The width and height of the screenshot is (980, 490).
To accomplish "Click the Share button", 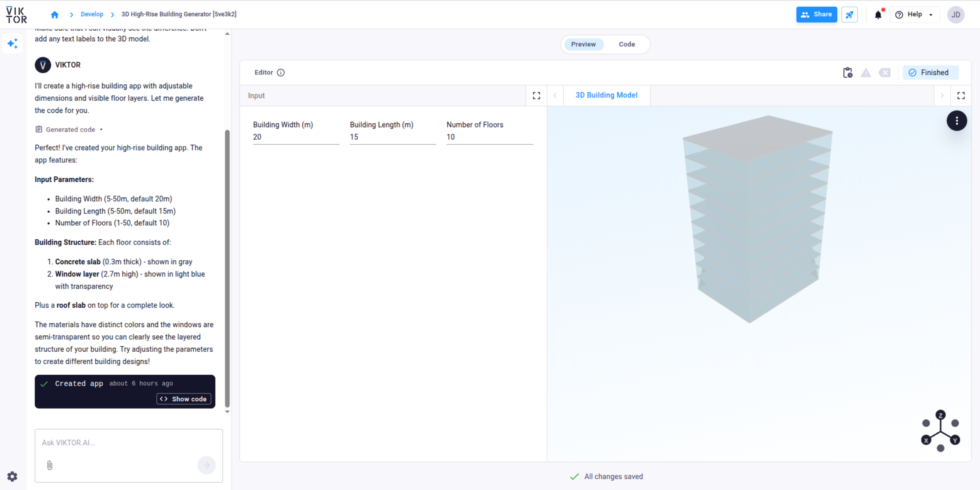I will pos(816,15).
